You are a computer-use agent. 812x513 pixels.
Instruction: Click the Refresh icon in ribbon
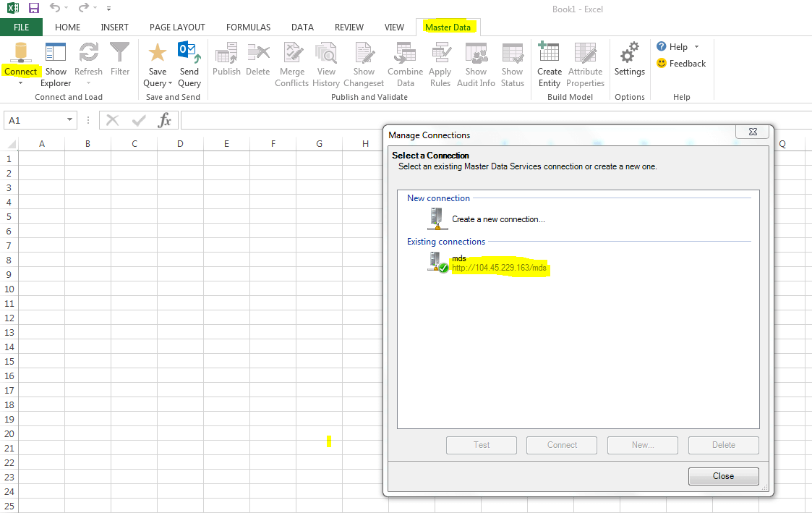pos(88,52)
